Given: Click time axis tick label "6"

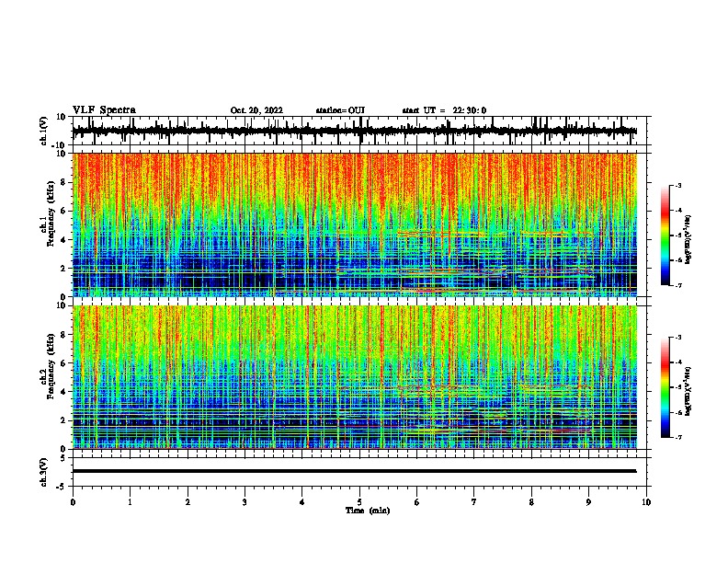Looking at the screenshot, I should (x=417, y=502).
